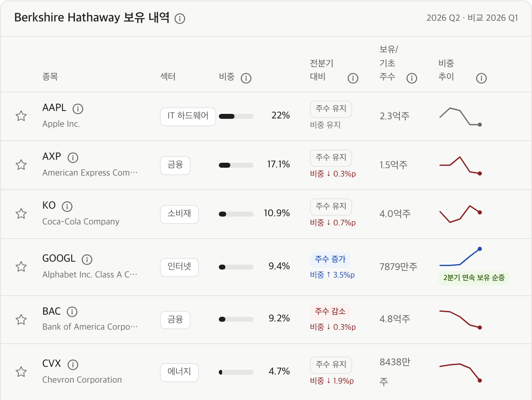Click the 4.8억주 share count
The image size is (532, 400).
point(395,319)
